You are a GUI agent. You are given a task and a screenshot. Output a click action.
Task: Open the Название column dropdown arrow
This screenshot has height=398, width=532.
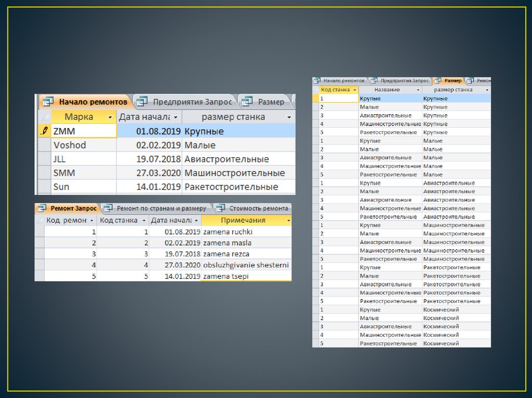click(418, 90)
